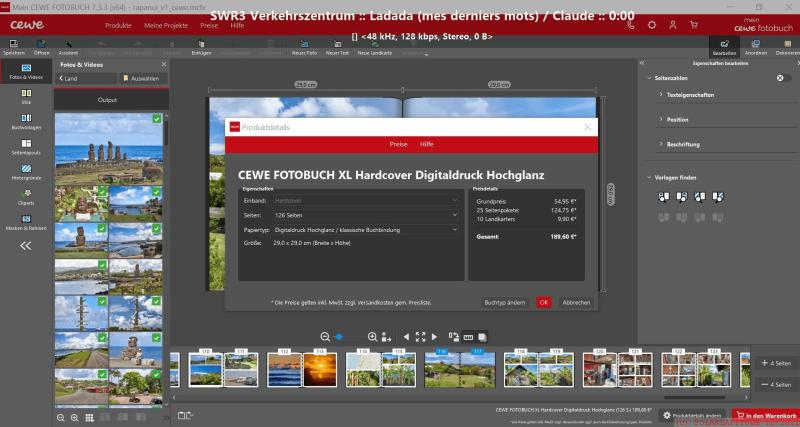
Task: Collapse the Vorlagen finden section
Action: pyautogui.click(x=649, y=178)
